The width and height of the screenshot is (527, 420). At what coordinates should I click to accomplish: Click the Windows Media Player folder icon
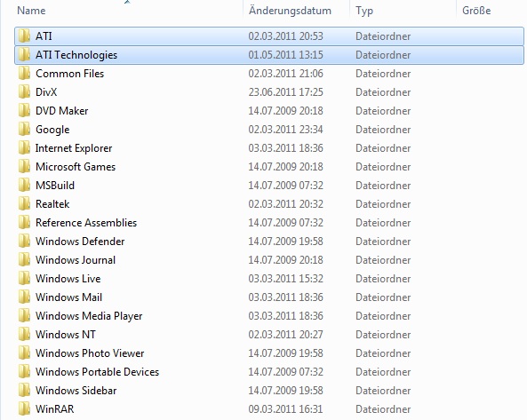(24, 315)
